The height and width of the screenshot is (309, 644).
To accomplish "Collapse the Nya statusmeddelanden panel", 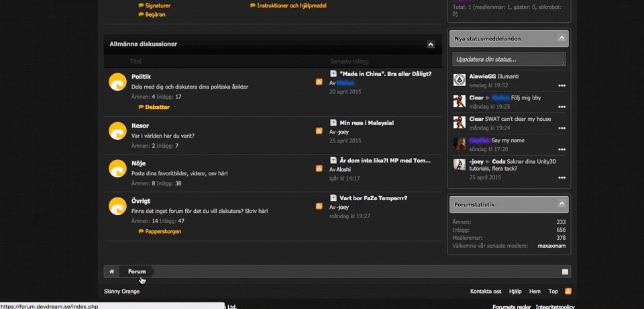I will [x=562, y=38].
